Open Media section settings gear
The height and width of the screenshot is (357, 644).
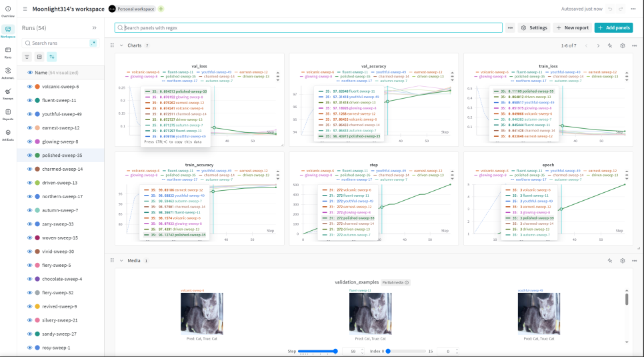[622, 261]
